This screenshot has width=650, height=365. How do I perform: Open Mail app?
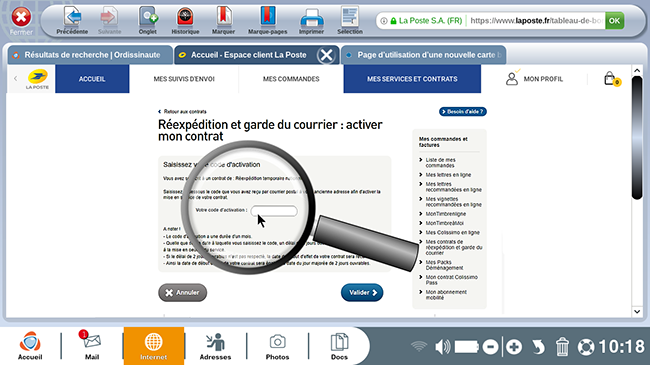tap(92, 345)
